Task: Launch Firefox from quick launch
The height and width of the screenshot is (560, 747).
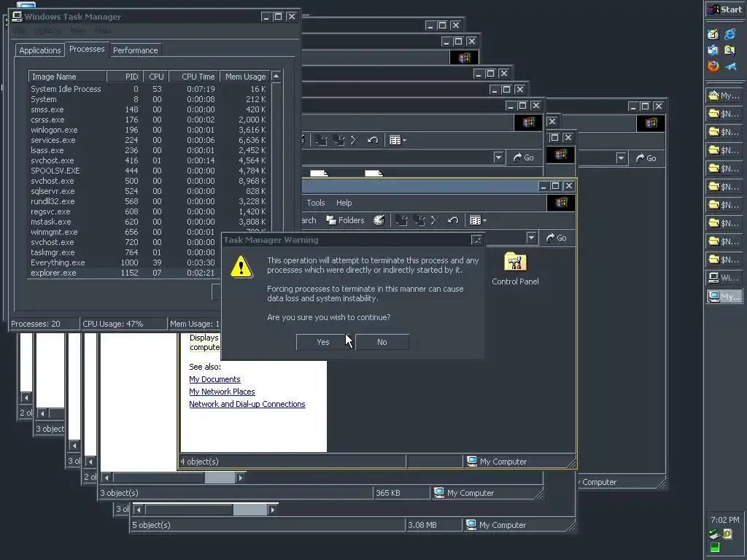Action: 713,66
